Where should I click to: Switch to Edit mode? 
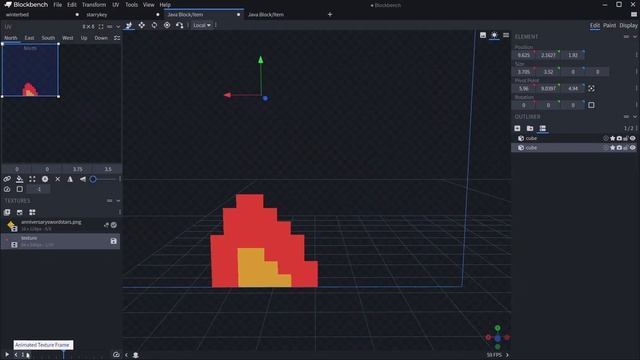click(595, 25)
